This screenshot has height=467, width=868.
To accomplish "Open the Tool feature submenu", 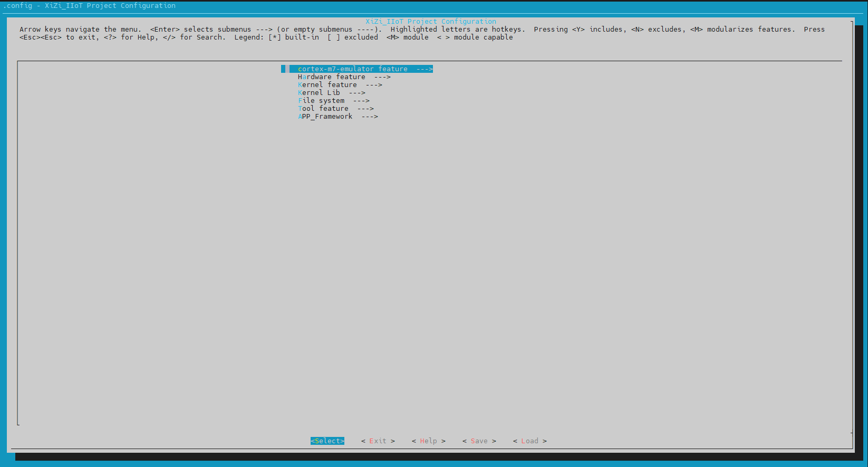I will pos(336,109).
